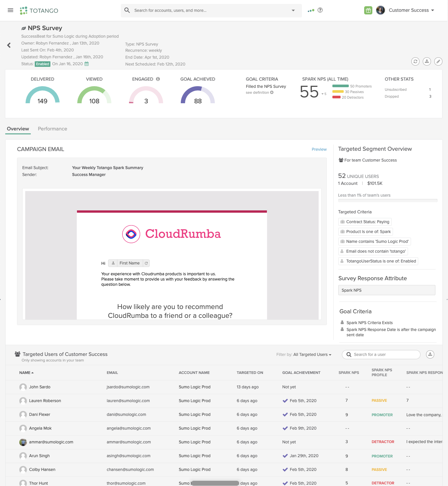
Task: Click the search magnifier icon in top bar
Action: [127, 10]
